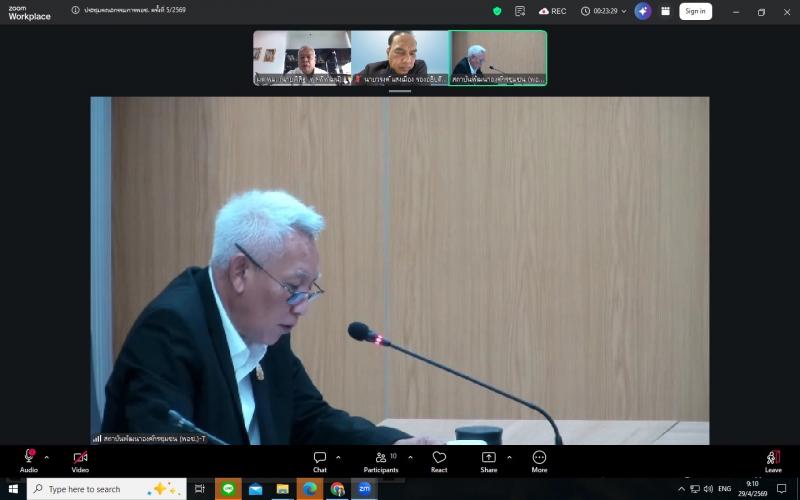Open Google Chrome from taskbar
This screenshot has height=500, width=800.
[337, 489]
